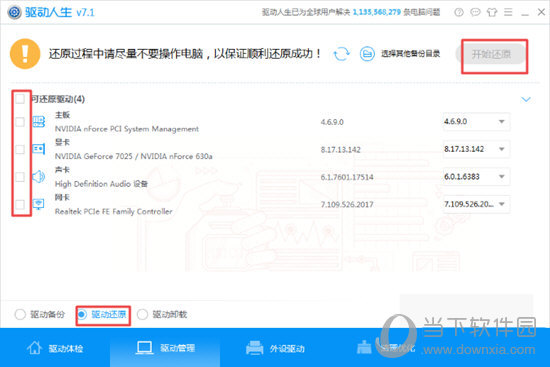
Task: Click the graphics card driver icon
Action: [39, 149]
